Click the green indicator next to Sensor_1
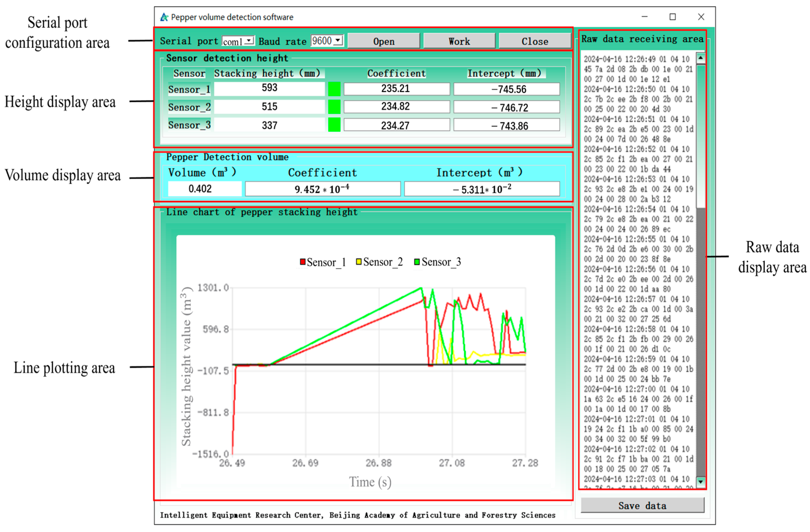 [x=334, y=89]
